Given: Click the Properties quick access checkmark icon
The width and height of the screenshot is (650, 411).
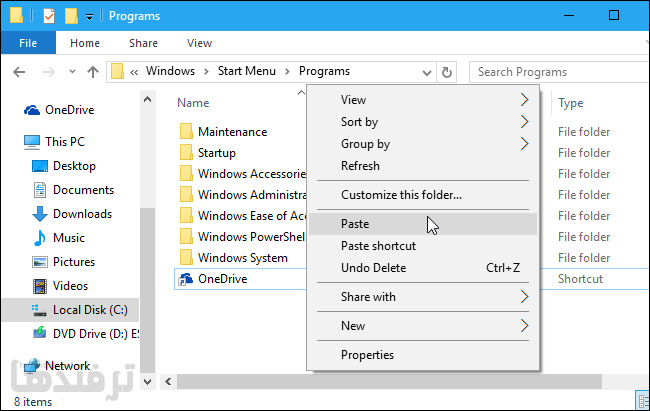Looking at the screenshot, I should point(49,16).
